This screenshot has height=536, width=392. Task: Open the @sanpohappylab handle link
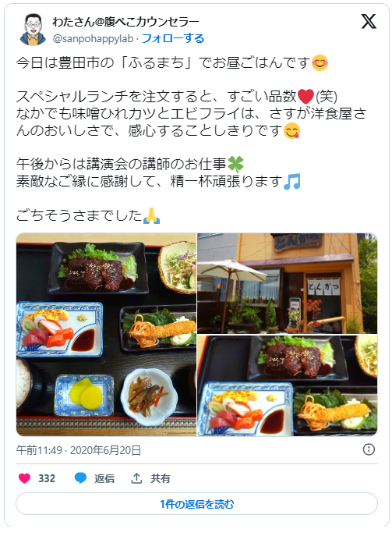pyautogui.click(x=93, y=39)
